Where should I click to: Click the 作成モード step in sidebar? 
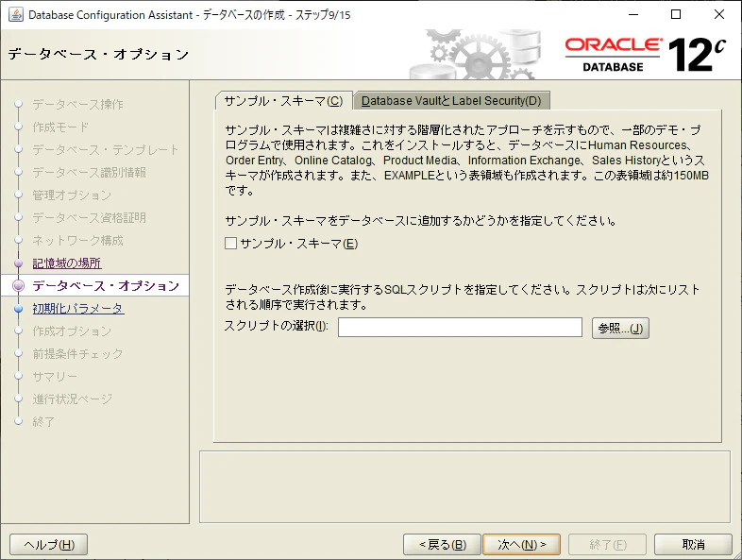(x=60, y=127)
